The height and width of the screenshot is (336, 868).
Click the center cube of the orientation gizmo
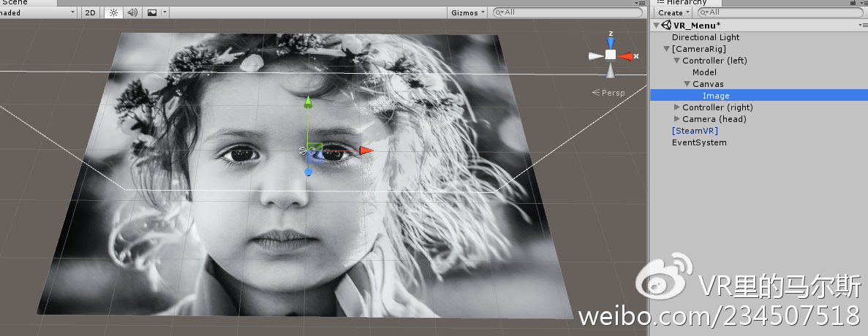(x=610, y=55)
